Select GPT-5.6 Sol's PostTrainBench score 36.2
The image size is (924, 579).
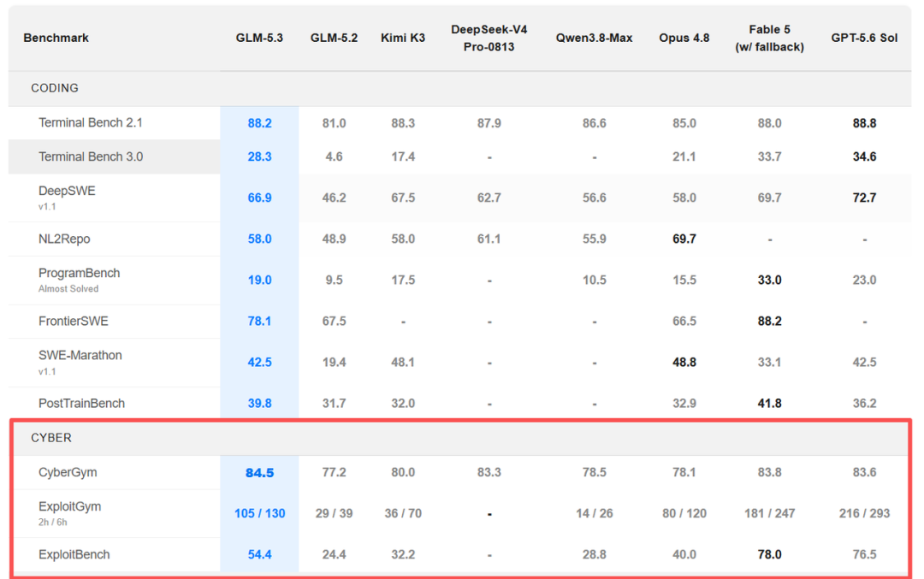pos(864,404)
